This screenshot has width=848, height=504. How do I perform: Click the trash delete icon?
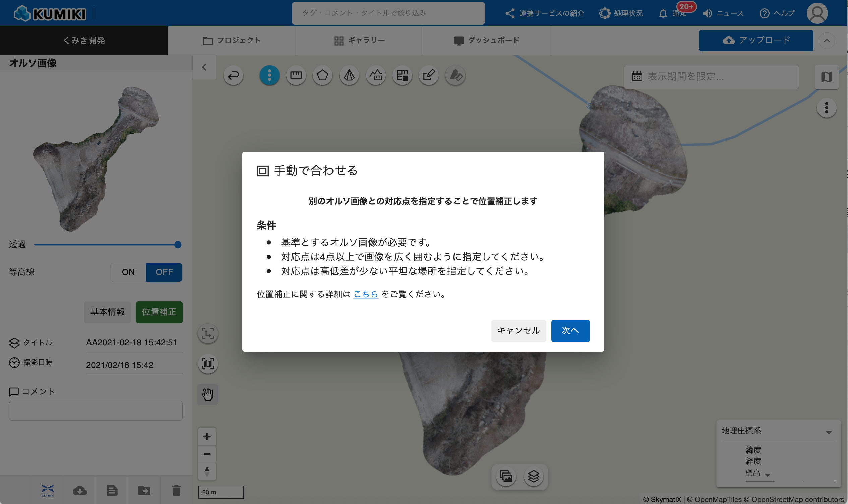point(176,490)
